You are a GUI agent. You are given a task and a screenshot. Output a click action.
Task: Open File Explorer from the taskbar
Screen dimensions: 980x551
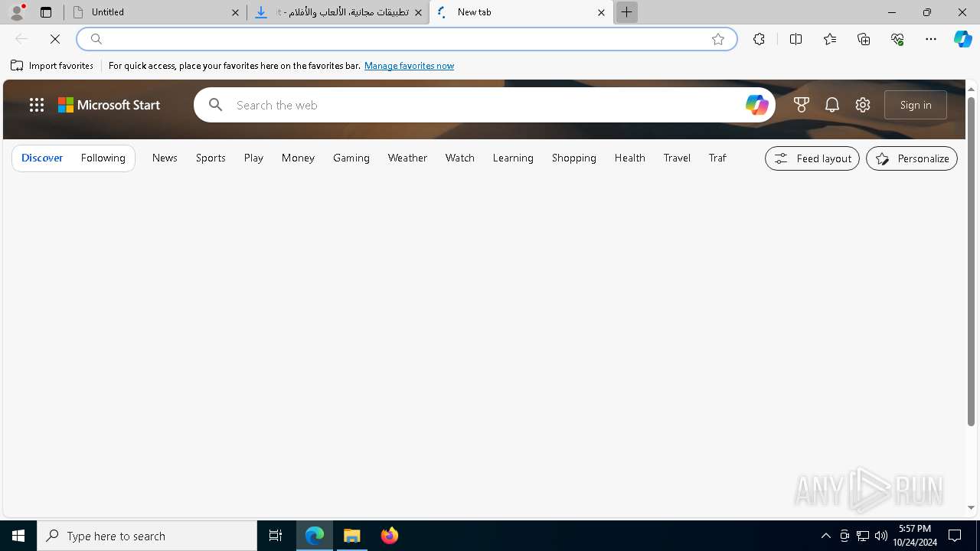click(352, 536)
